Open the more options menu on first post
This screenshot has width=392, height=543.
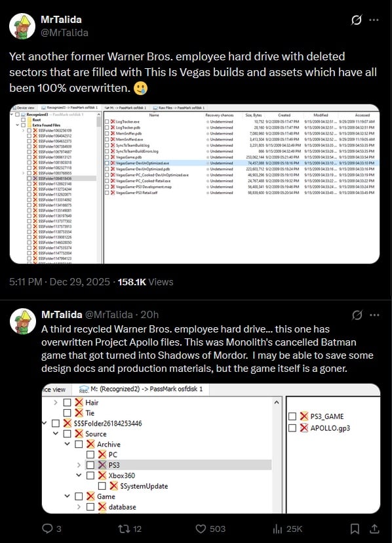coord(374,20)
